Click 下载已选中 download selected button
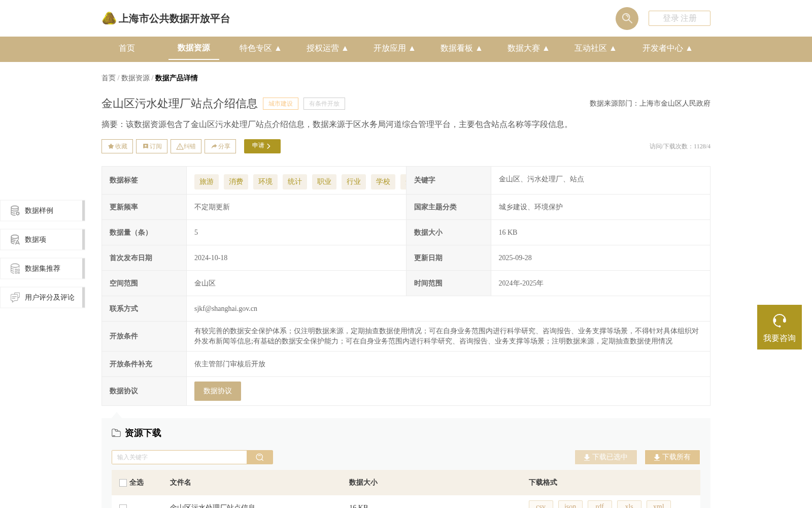 coord(606,457)
